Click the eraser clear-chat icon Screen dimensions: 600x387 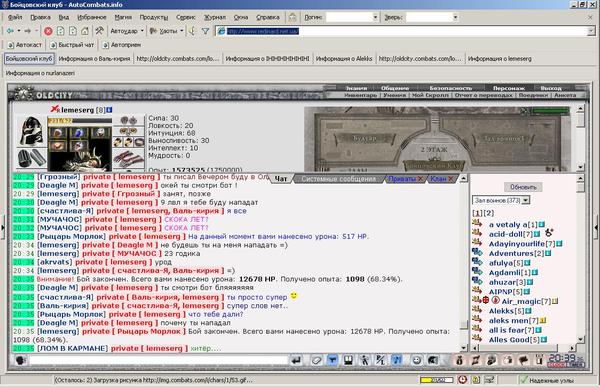316,360
